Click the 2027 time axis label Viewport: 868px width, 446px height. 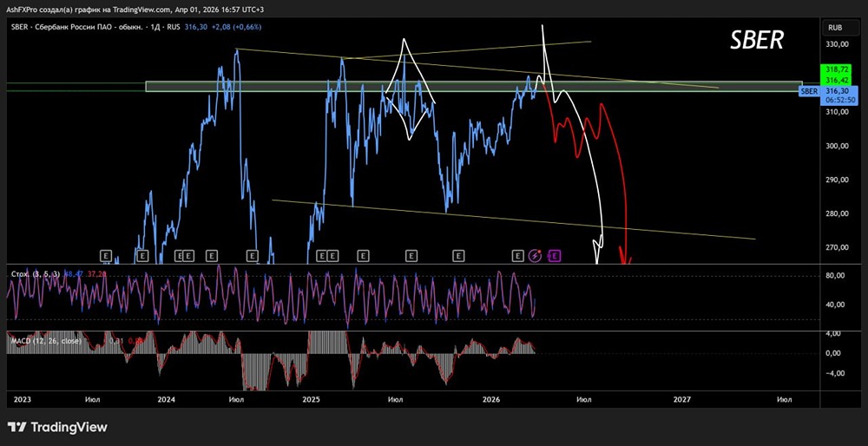point(682,399)
